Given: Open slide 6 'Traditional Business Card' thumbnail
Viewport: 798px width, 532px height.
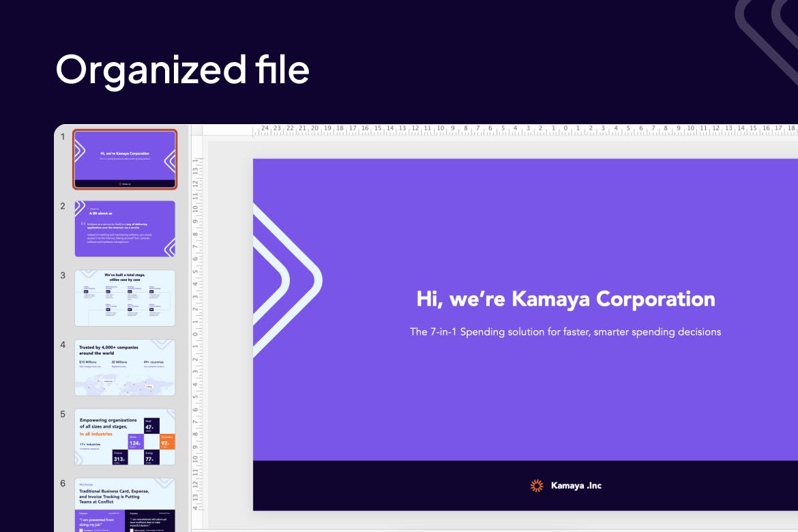Looking at the screenshot, I should click(x=125, y=505).
